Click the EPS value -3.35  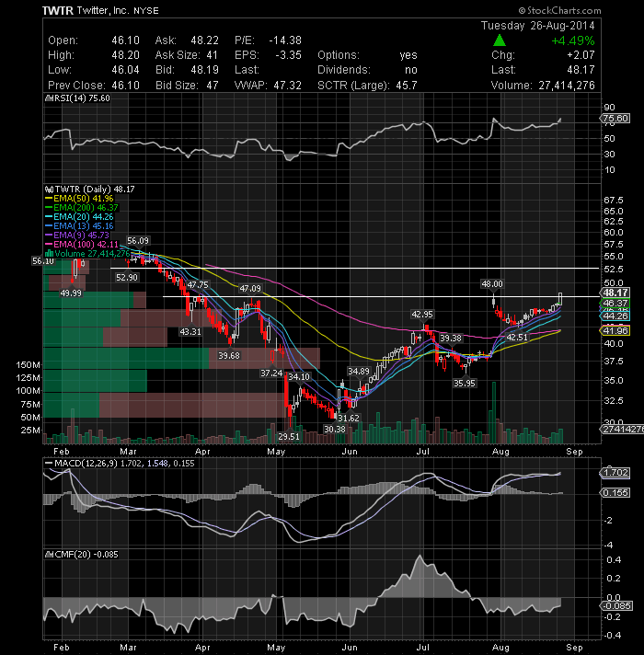click(x=288, y=55)
